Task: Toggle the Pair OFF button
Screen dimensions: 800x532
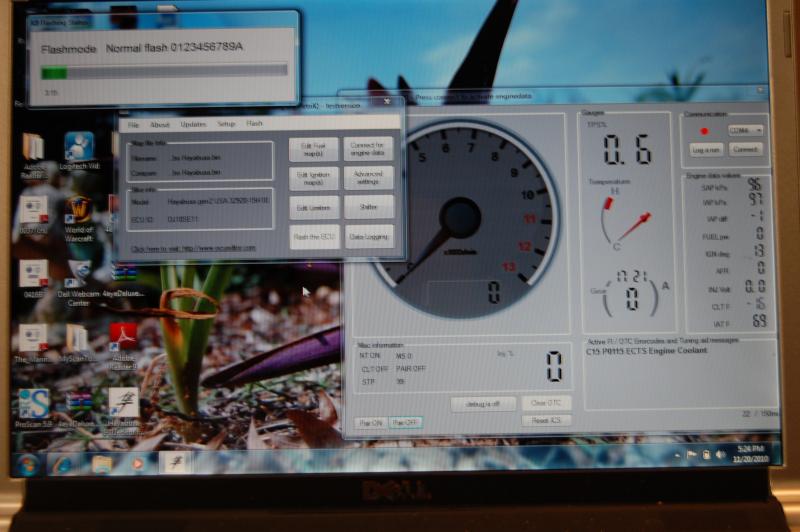Action: 405,422
